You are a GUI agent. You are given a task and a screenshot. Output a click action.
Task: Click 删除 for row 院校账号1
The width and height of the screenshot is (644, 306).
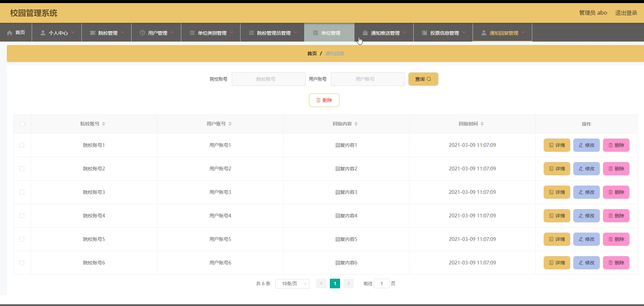point(616,145)
